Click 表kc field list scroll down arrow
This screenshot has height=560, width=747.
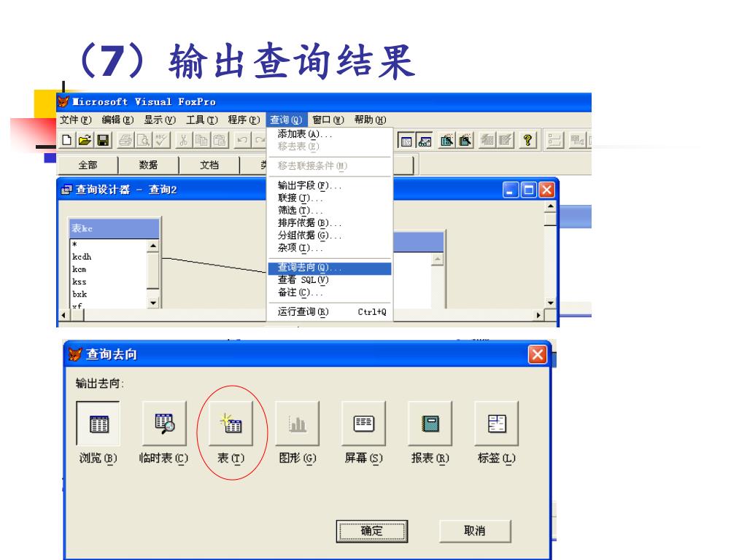click(x=153, y=303)
